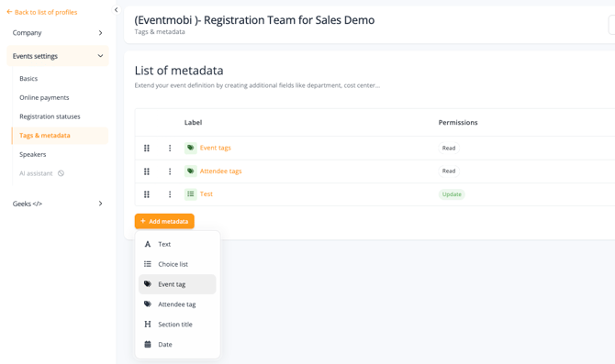615x364 pixels.
Task: Grab the drag handle for Event tags row
Action: pos(147,149)
